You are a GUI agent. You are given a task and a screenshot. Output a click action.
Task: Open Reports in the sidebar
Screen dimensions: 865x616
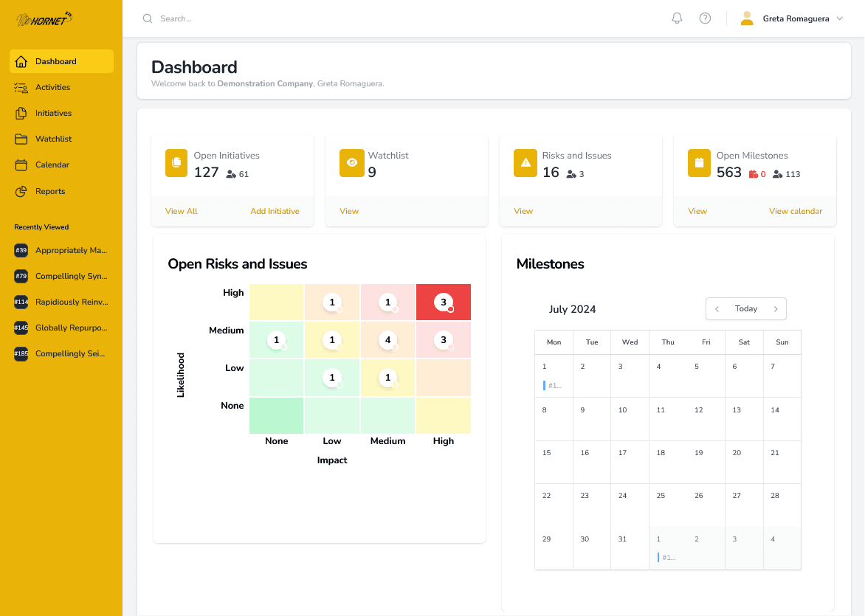(50, 191)
